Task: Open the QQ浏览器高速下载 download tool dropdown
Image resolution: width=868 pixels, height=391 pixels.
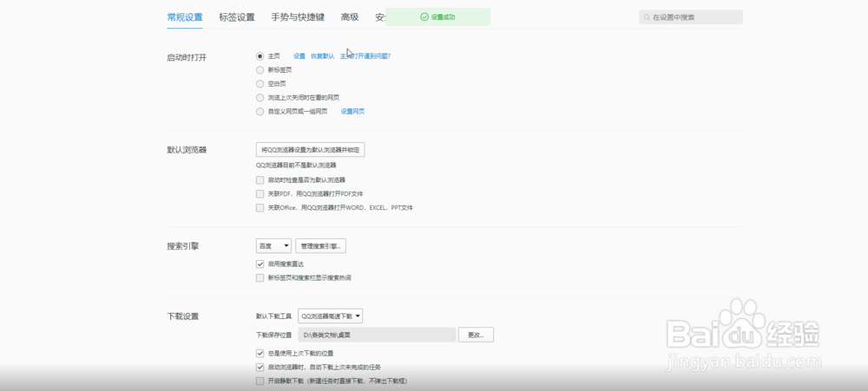Action: 331,316
